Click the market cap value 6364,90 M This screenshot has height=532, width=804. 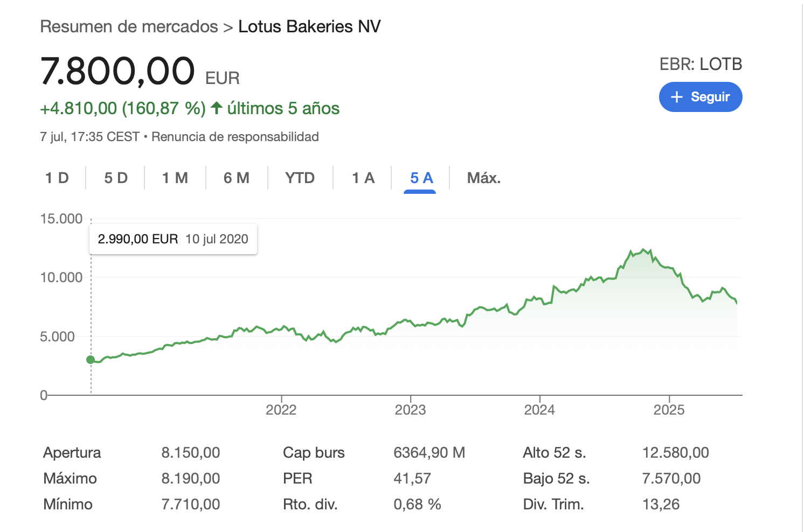click(429, 452)
